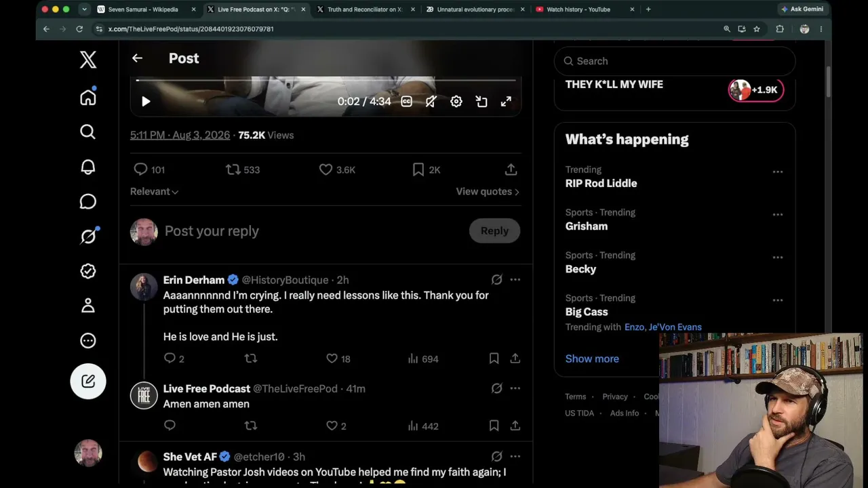The width and height of the screenshot is (868, 488).
Task: Open video settings gear menu
Action: coord(456,102)
